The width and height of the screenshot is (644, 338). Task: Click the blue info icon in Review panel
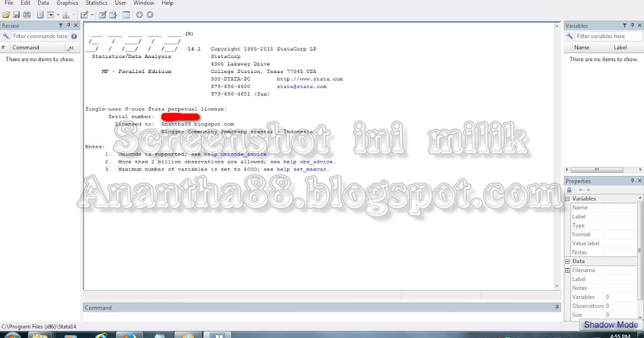(74, 36)
